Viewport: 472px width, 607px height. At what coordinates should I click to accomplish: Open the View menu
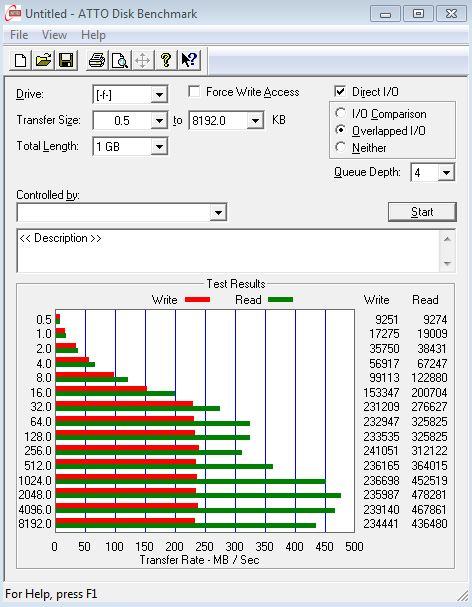(54, 35)
